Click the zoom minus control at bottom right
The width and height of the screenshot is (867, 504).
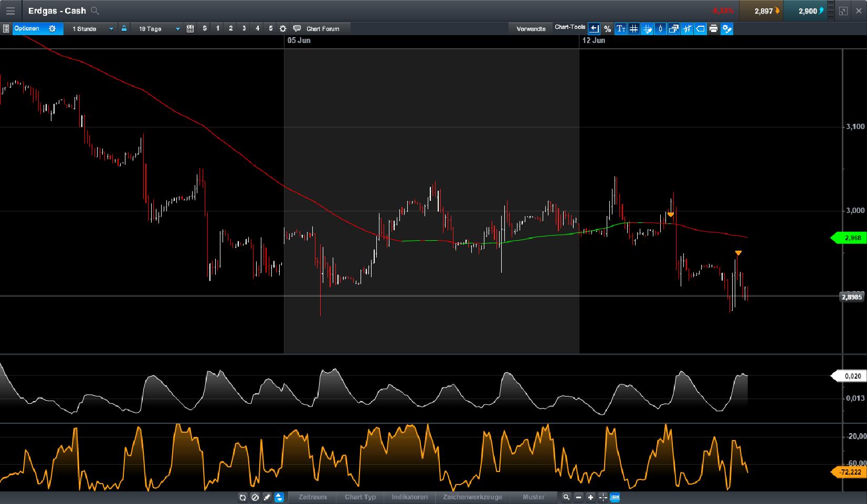pos(578,497)
